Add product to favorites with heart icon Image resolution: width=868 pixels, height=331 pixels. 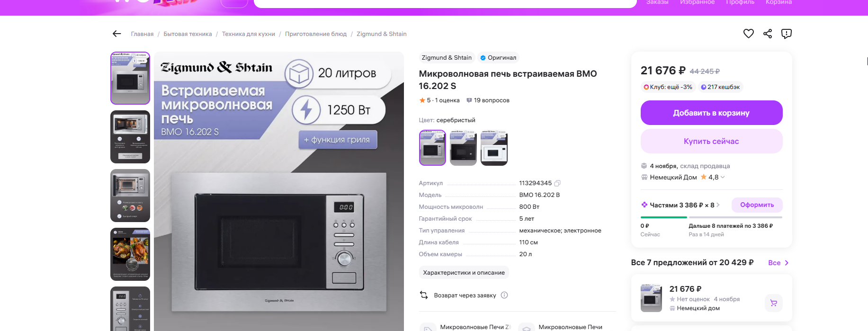pyautogui.click(x=749, y=34)
